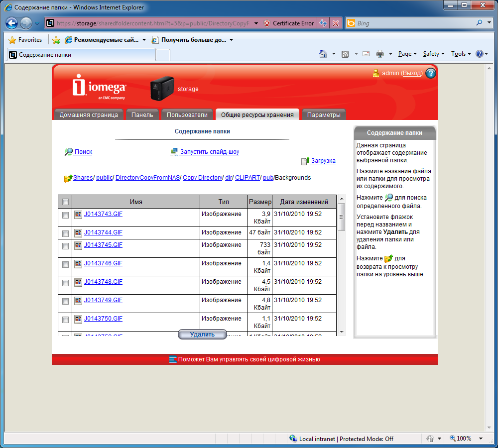
Task: Open the recent pages dropdown arrow
Action: [37, 23]
